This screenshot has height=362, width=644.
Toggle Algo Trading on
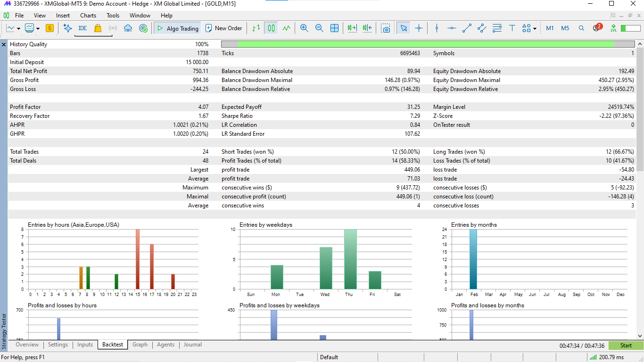(178, 28)
